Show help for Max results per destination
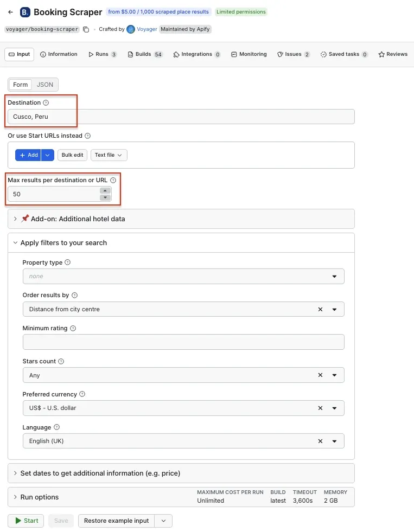Screen dimensions: 414x532 coord(113,180)
